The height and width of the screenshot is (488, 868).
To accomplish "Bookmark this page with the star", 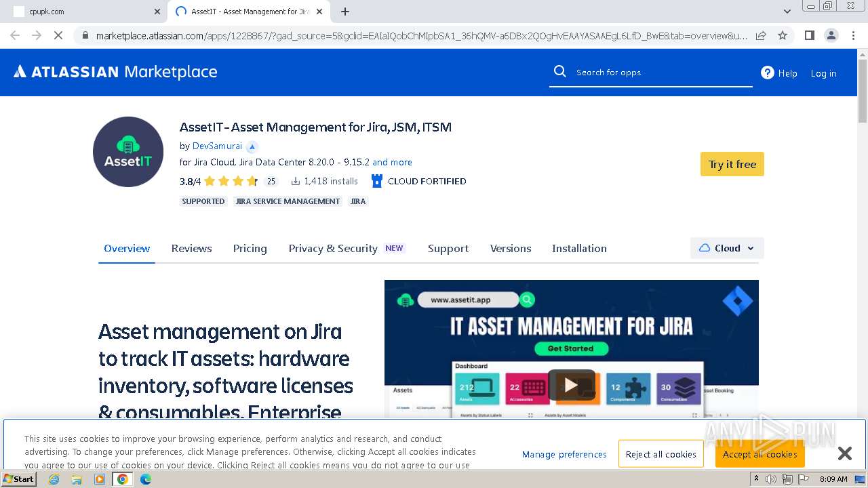I will click(783, 35).
